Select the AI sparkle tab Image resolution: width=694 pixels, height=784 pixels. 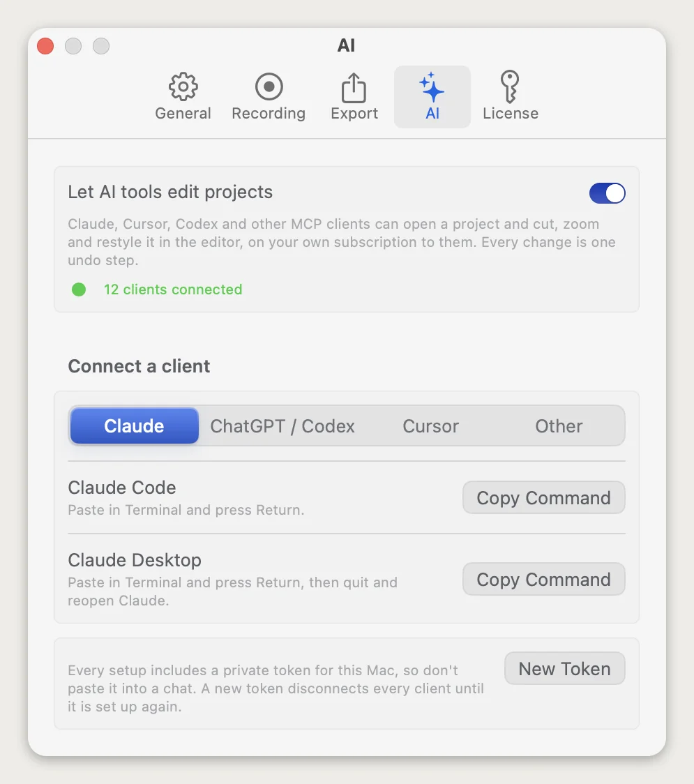click(x=432, y=97)
